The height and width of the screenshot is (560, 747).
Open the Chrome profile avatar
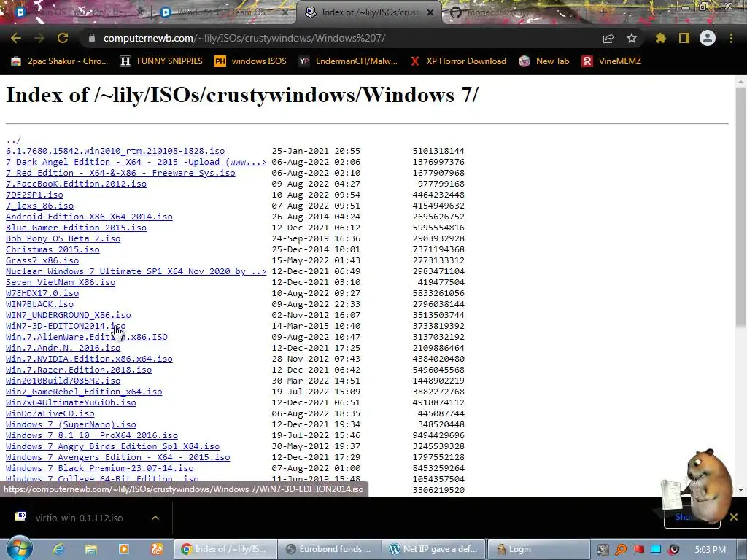708,38
